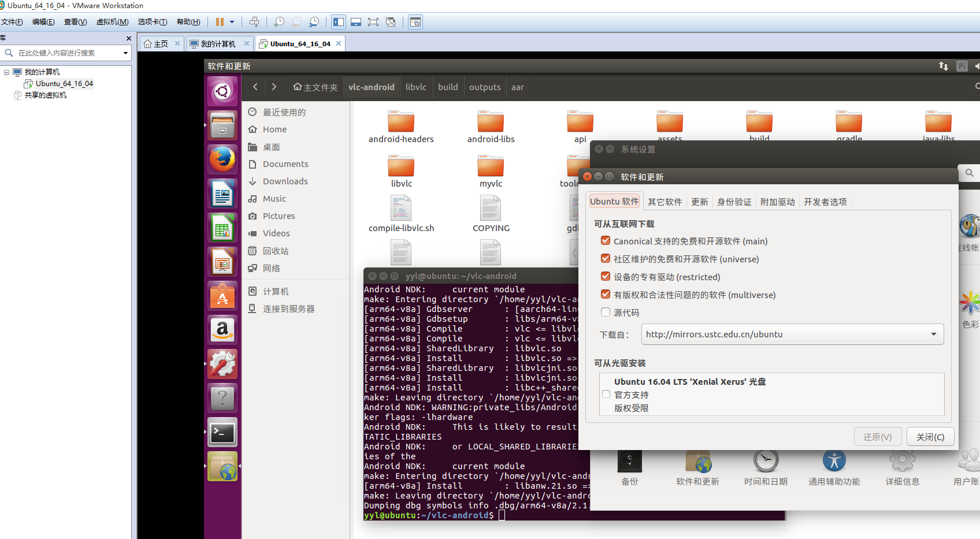Toggle restricted proprietary drivers checkbox
This screenshot has height=539, width=980.
[606, 276]
